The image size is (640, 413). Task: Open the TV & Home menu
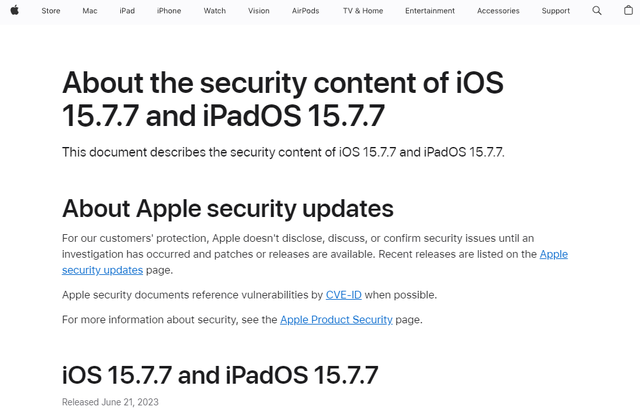point(363,11)
